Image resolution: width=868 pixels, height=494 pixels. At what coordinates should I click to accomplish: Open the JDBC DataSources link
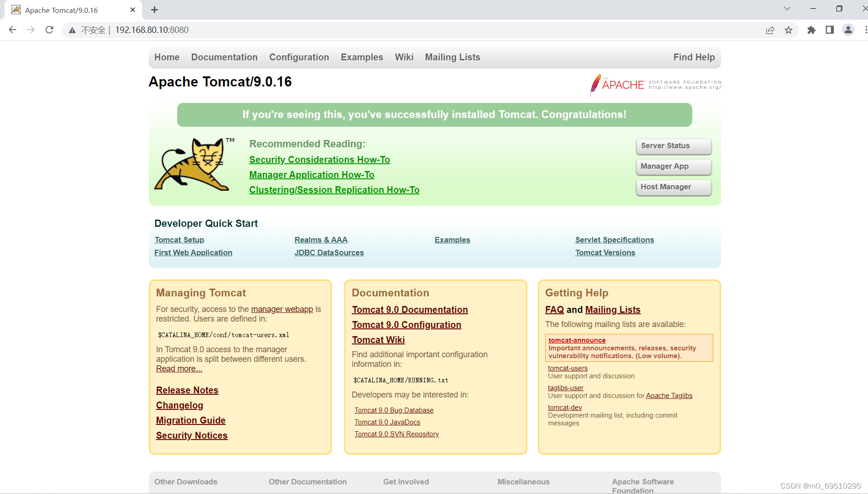pos(329,252)
